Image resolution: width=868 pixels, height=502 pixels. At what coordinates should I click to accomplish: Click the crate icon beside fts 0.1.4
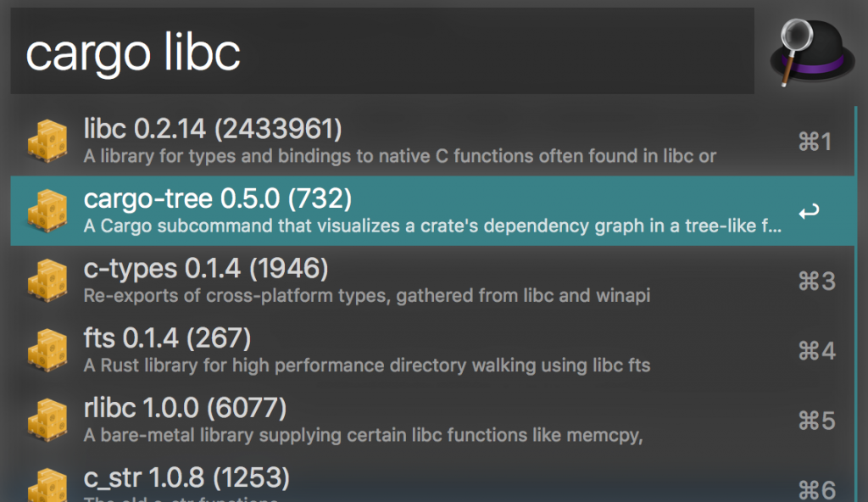click(x=47, y=350)
